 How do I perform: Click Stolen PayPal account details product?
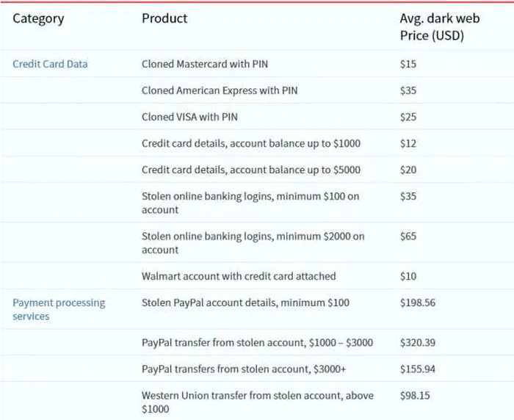pos(245,303)
